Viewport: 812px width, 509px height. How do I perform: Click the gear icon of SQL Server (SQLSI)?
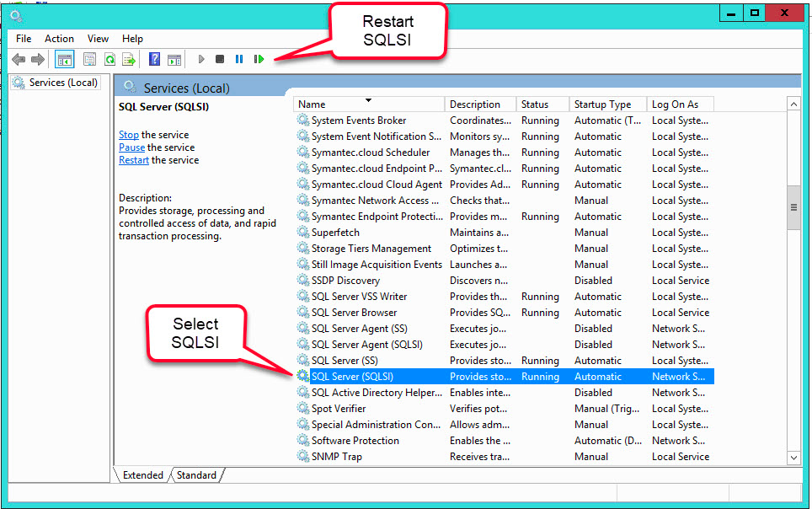click(303, 377)
